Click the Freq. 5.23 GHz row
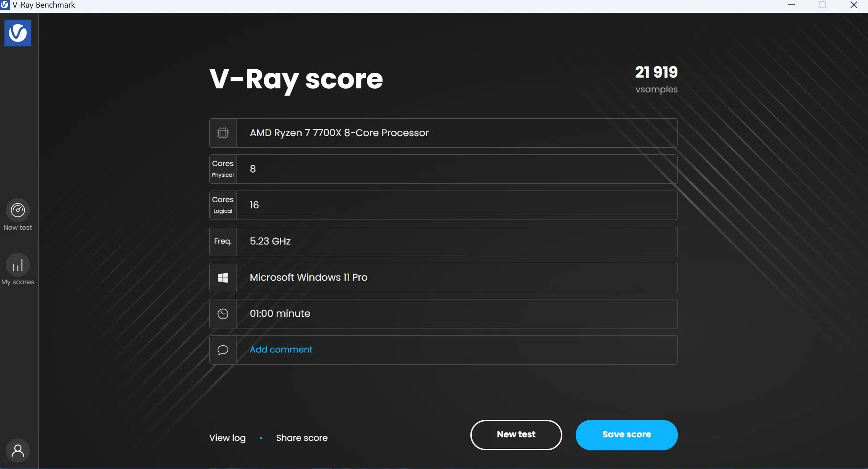Screen dimensions: 868x469 [443, 241]
